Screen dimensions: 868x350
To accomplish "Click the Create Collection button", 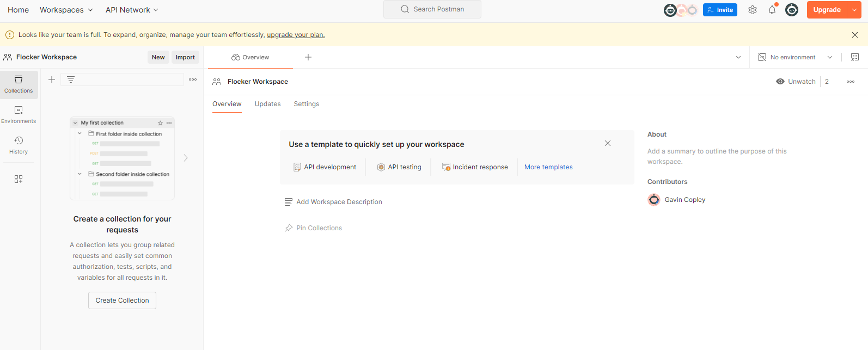I will [122, 300].
